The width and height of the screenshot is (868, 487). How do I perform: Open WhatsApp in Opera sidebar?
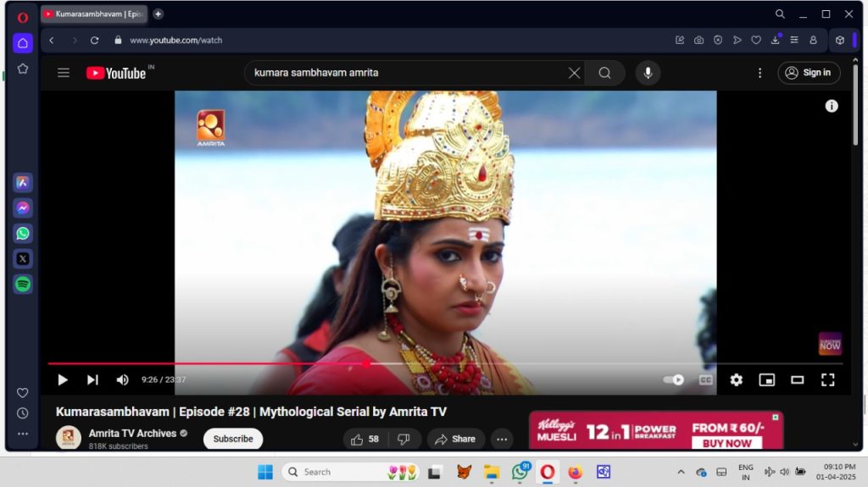point(23,234)
